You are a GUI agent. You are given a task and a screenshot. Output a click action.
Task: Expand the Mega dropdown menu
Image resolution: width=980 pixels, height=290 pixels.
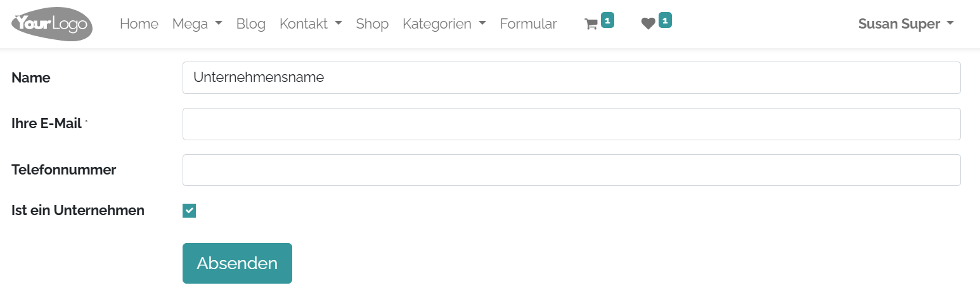click(x=197, y=24)
